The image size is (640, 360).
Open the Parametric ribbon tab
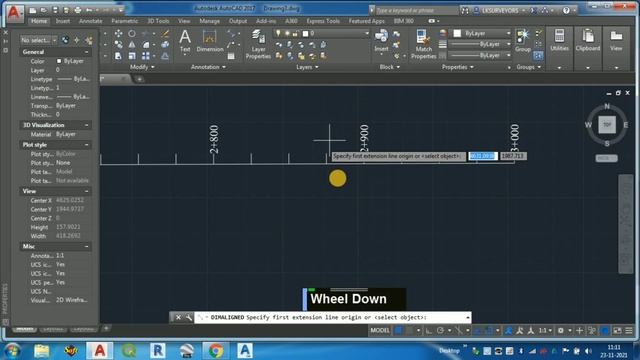[124, 21]
